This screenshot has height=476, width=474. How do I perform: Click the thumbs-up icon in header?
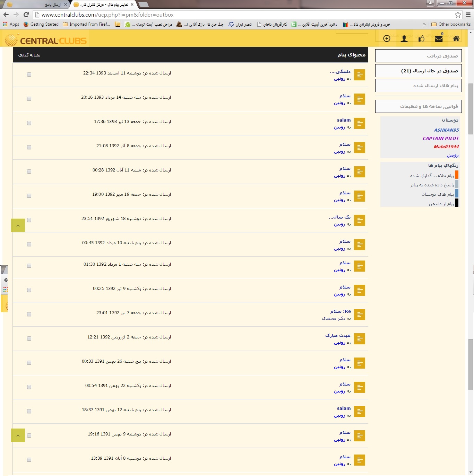coord(421,38)
